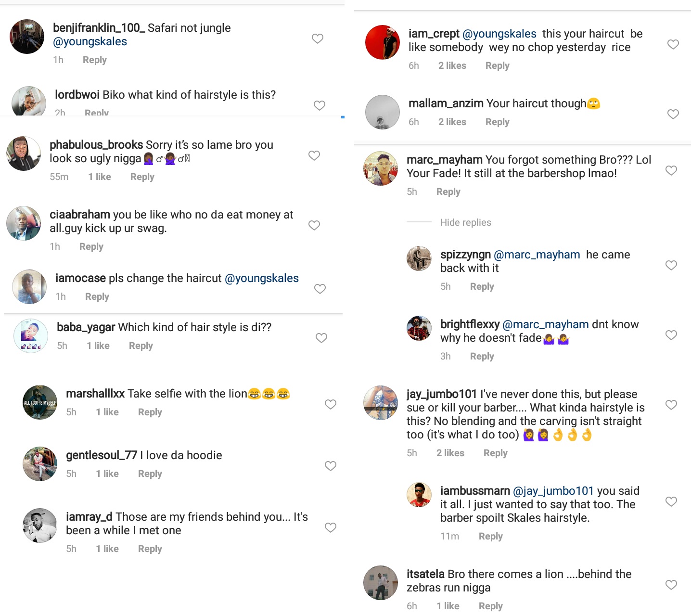Image resolution: width=691 pixels, height=616 pixels.
Task: Heart jay_jumbo101's barber comment
Action: 671,405
